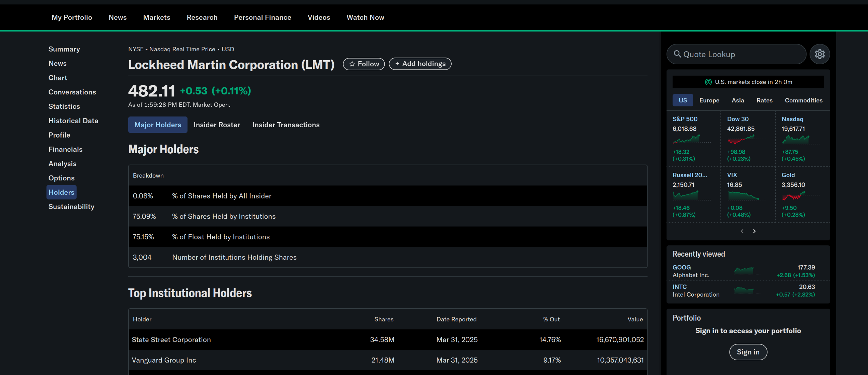The width and height of the screenshot is (868, 375).
Task: Open Financials in left sidebar
Action: pyautogui.click(x=66, y=150)
